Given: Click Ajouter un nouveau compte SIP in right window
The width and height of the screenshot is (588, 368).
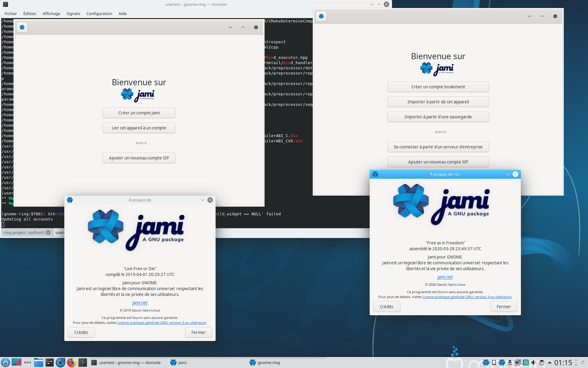Looking at the screenshot, I should pos(438,162).
